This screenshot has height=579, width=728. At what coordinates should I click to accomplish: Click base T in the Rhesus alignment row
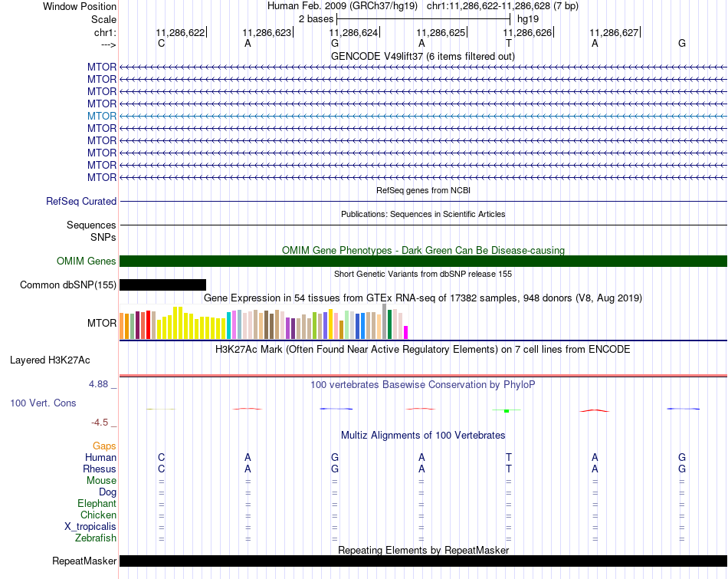point(508,469)
